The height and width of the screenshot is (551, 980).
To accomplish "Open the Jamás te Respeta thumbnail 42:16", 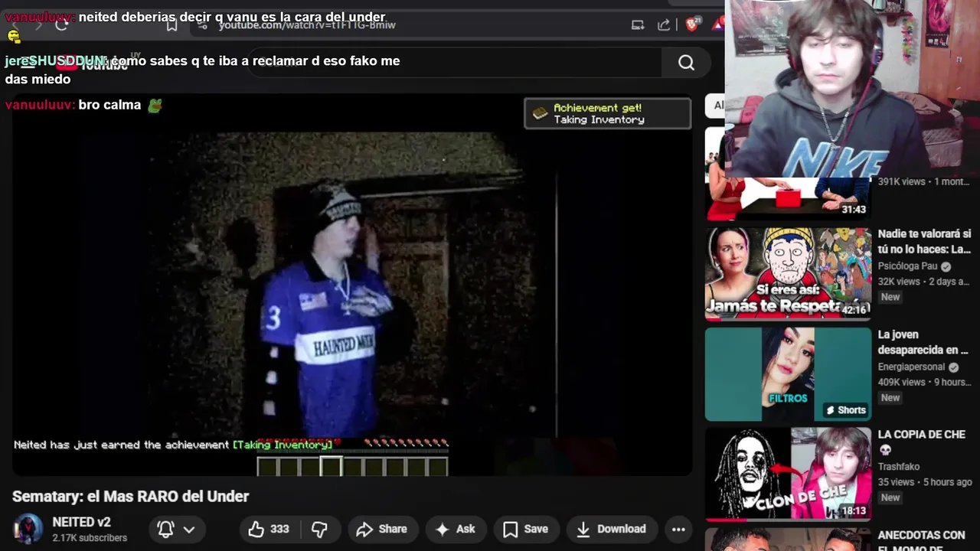I will (788, 274).
